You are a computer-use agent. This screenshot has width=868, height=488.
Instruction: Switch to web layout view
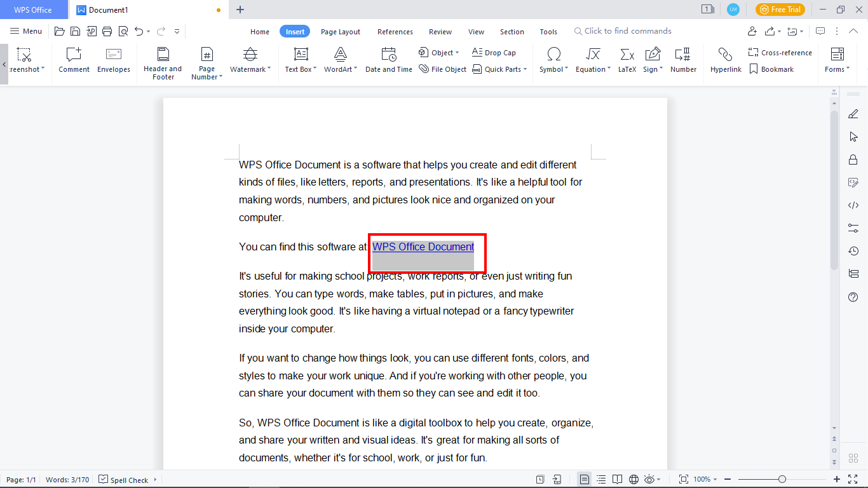point(633,479)
